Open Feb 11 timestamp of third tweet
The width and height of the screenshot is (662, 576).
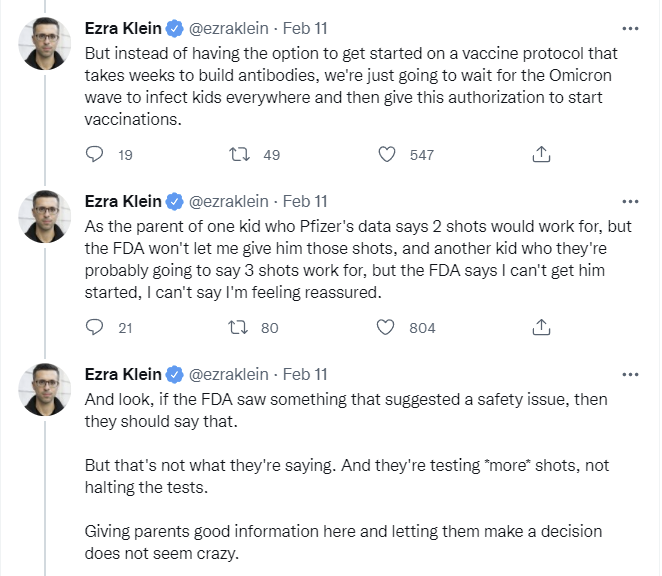tap(305, 374)
